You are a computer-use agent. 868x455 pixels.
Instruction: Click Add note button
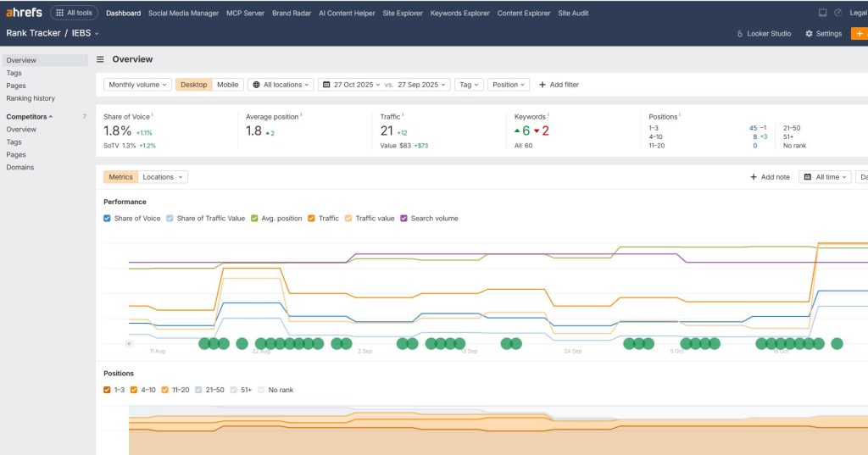[x=770, y=177]
